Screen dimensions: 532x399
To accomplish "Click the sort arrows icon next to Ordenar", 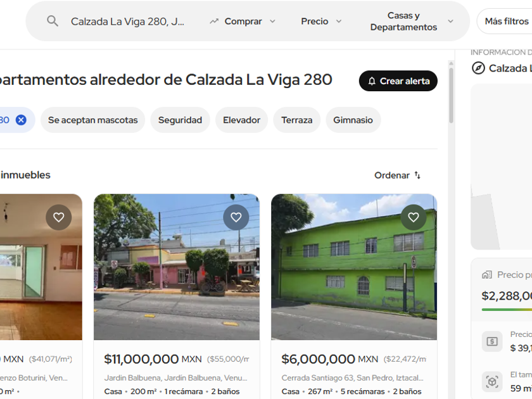I will pos(417,175).
